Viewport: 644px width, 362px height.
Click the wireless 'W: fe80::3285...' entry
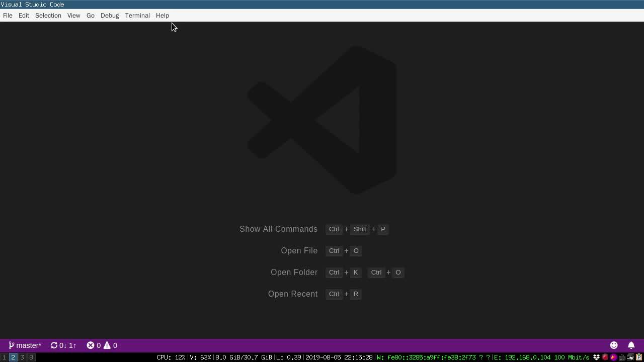coord(433,357)
